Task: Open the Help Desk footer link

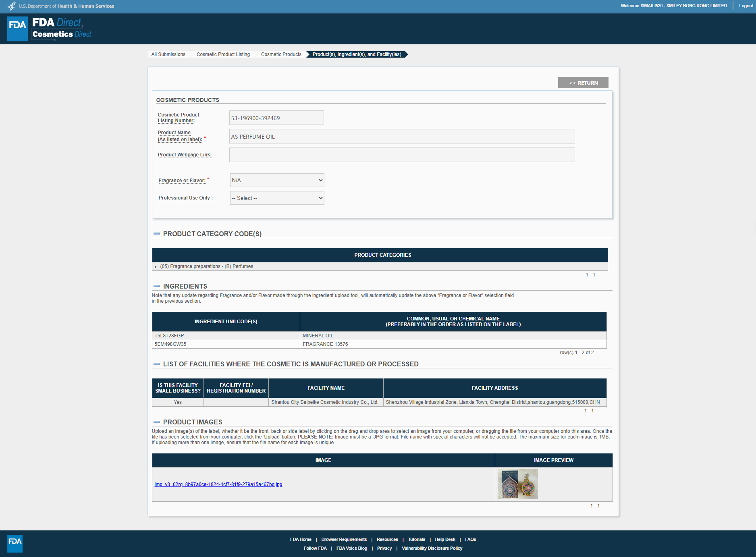Action: coord(445,539)
